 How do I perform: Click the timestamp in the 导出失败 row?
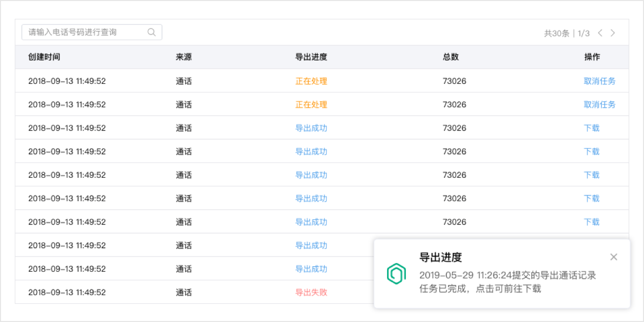[x=67, y=292]
